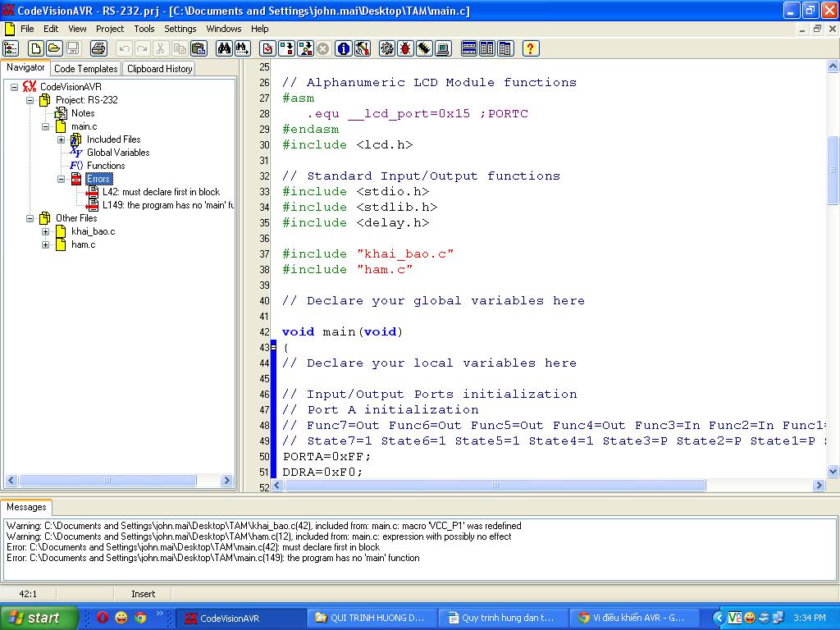Expand the khai_bao.c file node

(x=46, y=231)
